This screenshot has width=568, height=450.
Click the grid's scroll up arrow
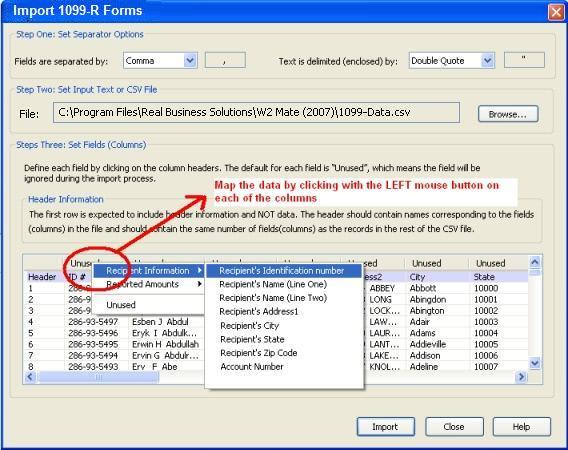(535, 262)
